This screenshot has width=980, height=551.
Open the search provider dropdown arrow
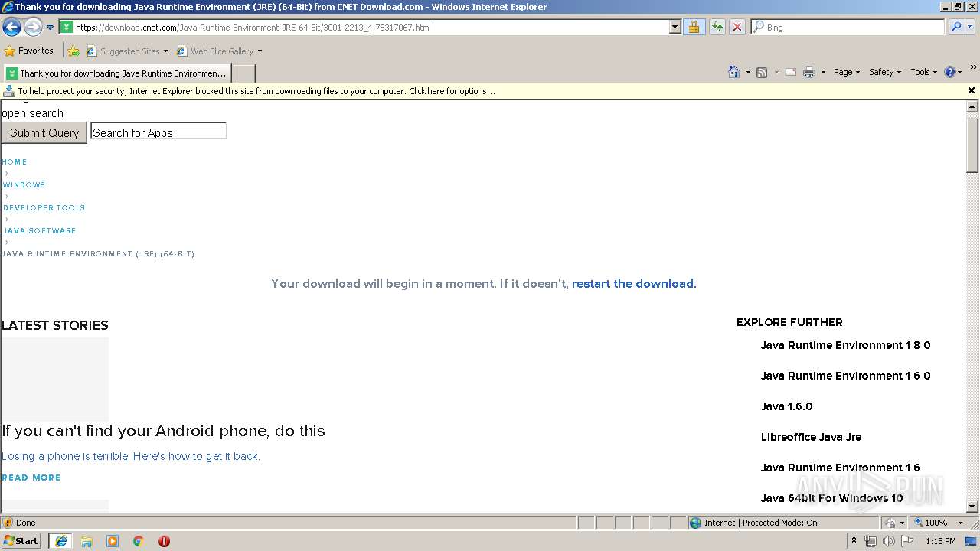(x=970, y=28)
